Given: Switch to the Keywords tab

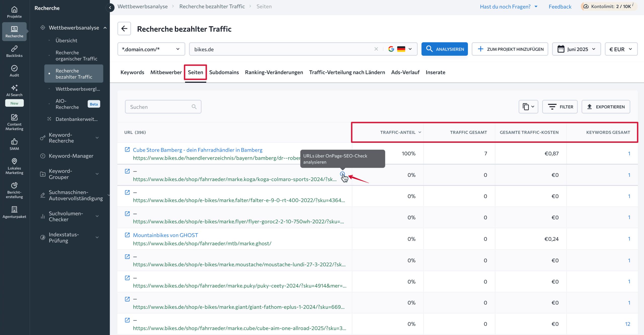Looking at the screenshot, I should (132, 72).
